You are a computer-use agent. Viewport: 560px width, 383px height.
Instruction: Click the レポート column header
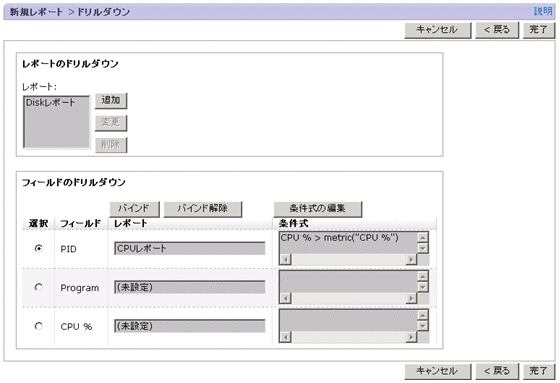point(130,224)
